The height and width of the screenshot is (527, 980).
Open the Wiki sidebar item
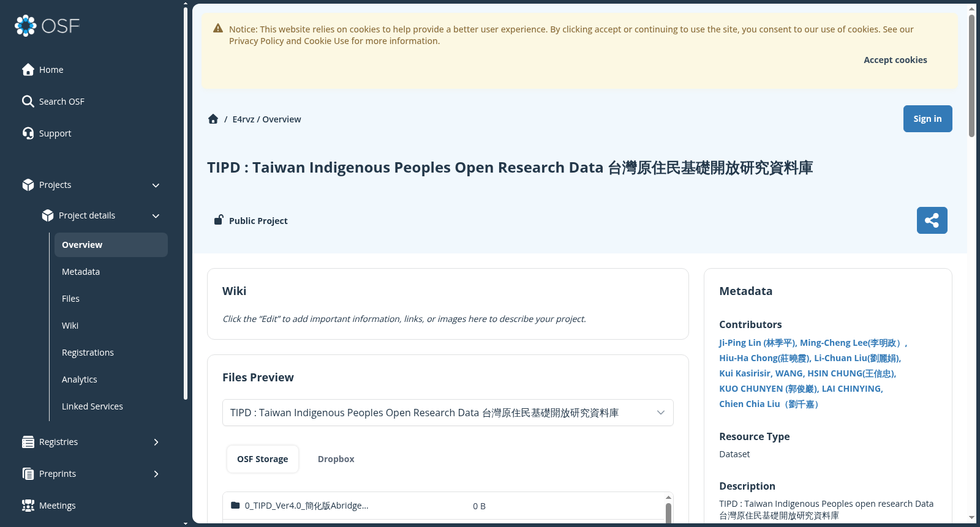pyautogui.click(x=111, y=326)
